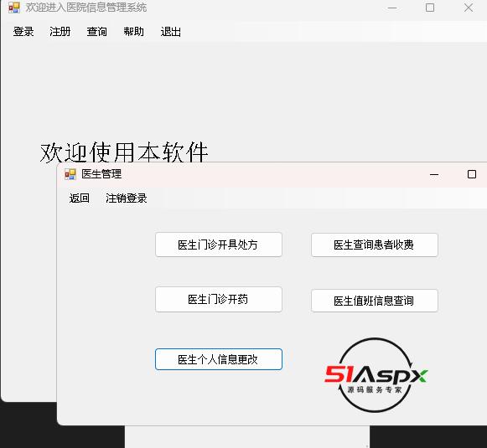Open the 查询 menu
The height and width of the screenshot is (448, 487).
(x=97, y=32)
